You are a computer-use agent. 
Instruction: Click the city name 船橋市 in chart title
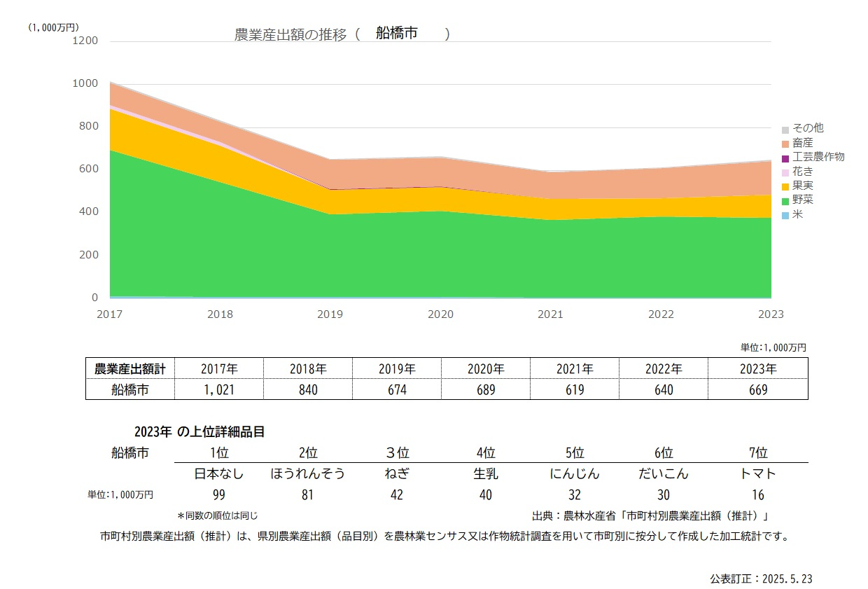point(396,33)
